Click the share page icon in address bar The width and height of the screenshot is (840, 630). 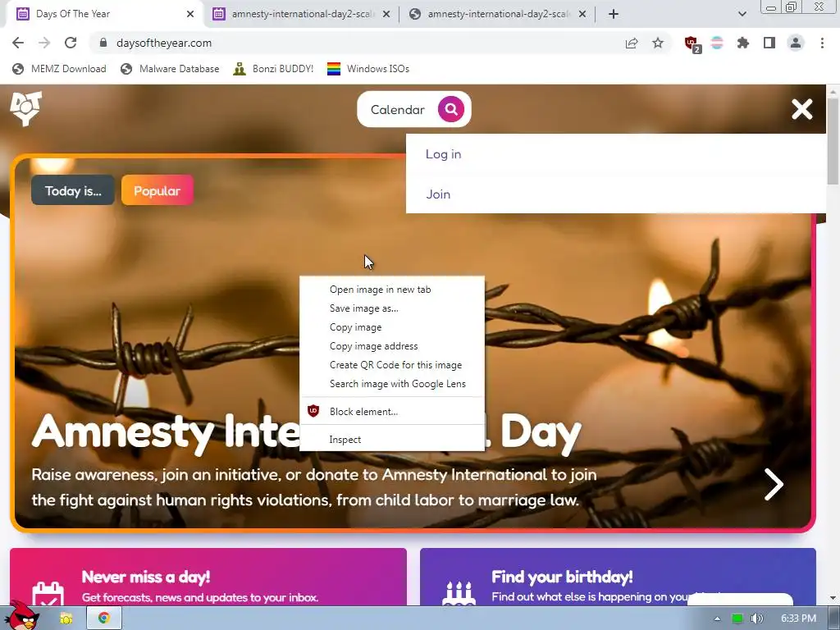click(x=632, y=43)
